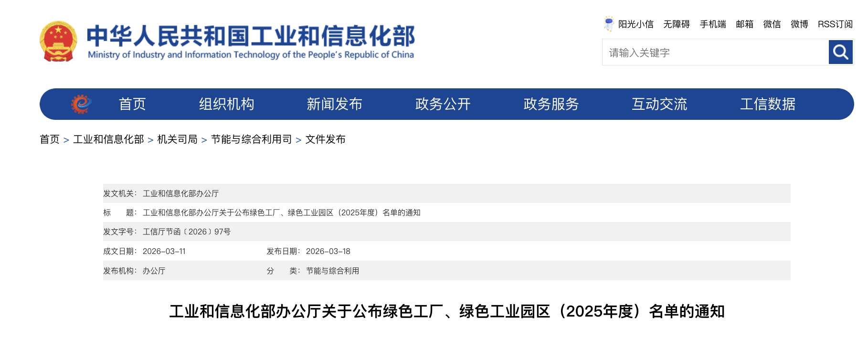Open the 组织机构 navigation menu

pos(226,104)
